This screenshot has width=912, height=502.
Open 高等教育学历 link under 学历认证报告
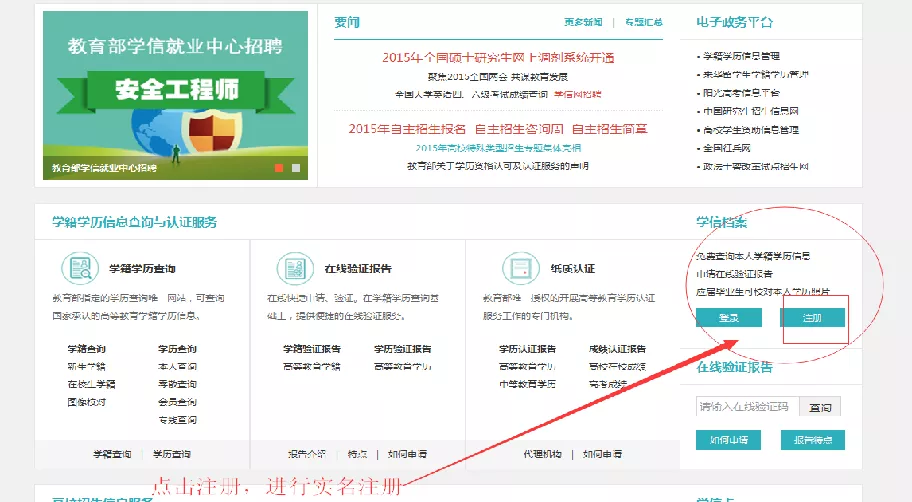[528, 366]
